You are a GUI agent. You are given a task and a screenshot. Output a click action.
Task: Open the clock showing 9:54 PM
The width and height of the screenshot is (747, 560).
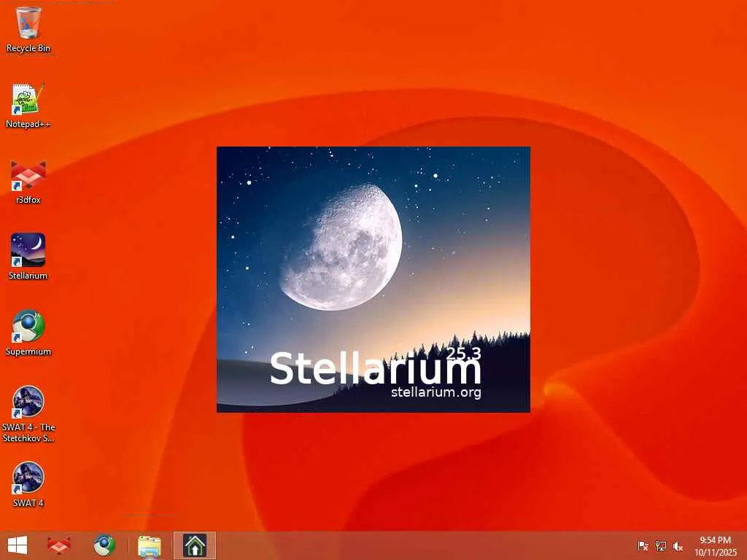(715, 546)
